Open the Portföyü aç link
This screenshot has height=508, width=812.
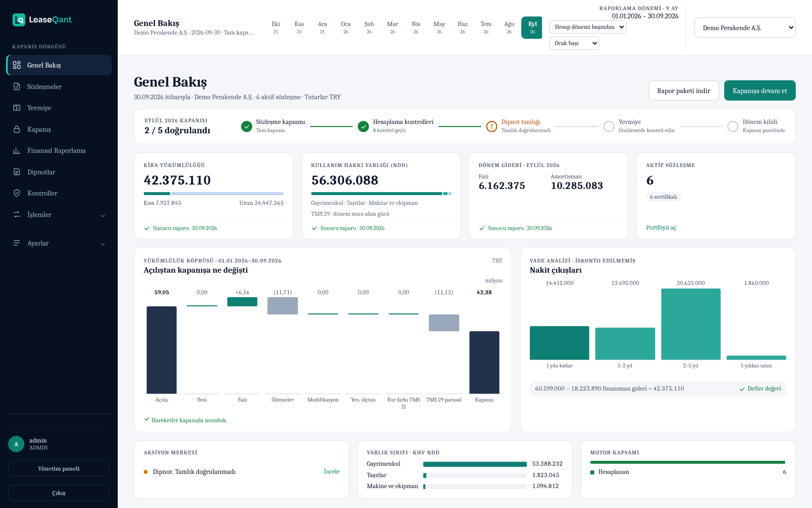click(661, 228)
